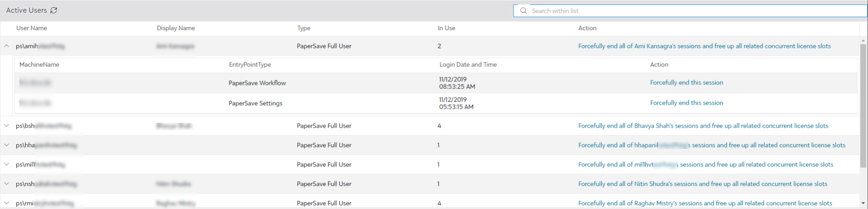Click the Login Date and Time header

[x=468, y=65]
